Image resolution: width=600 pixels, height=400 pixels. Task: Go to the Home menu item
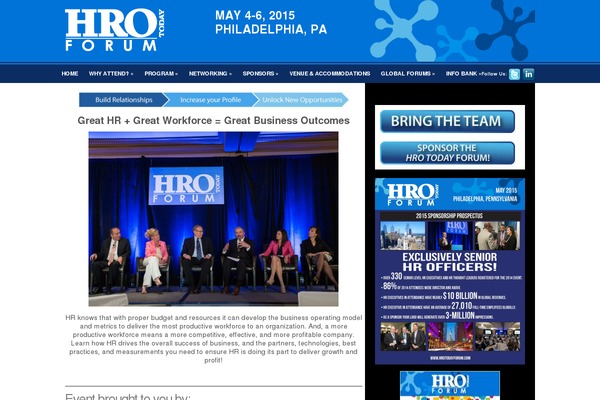[70, 73]
